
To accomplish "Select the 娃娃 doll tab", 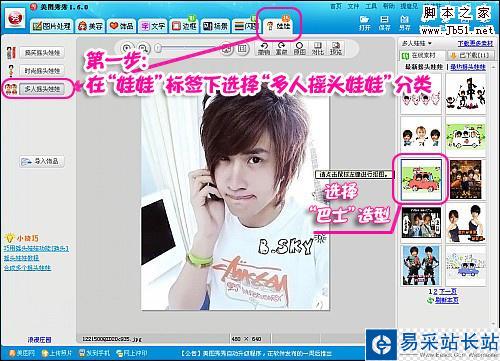I will pos(279,25).
